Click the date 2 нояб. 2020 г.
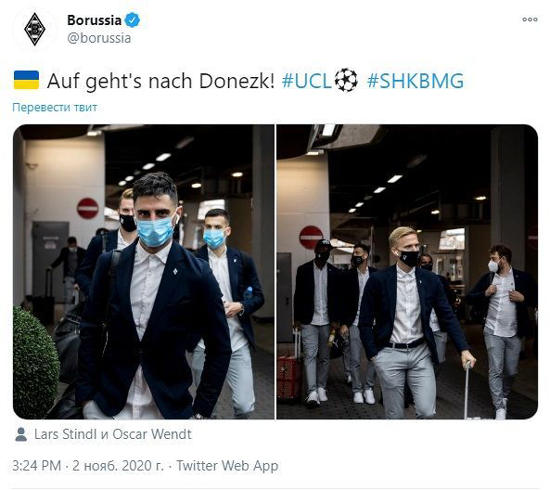This screenshot has width=550, height=490. point(118,466)
